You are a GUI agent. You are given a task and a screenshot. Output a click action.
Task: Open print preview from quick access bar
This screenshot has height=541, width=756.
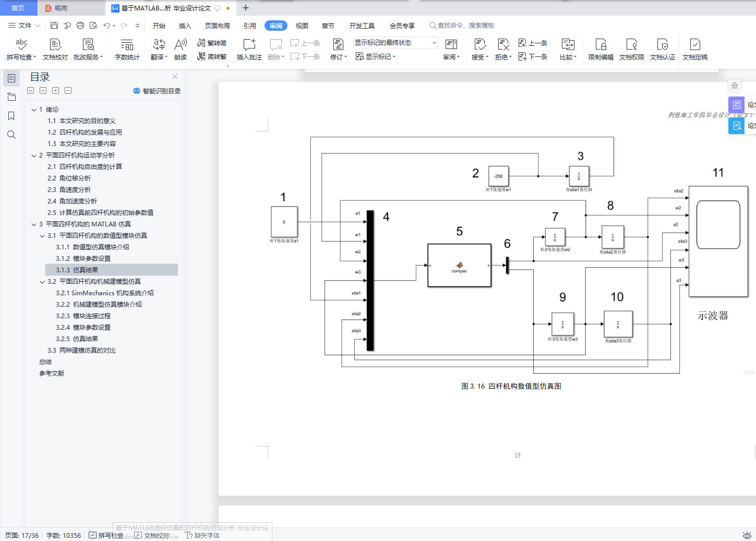click(93, 26)
